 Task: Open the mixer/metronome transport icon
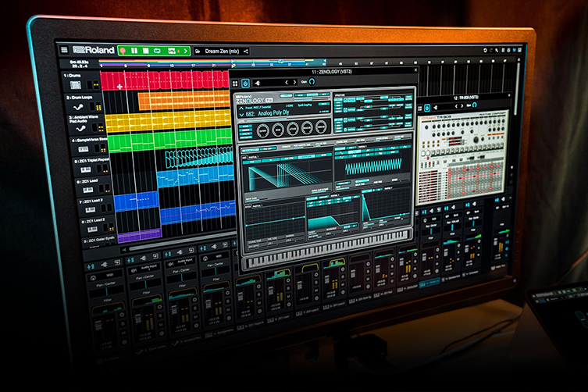point(172,51)
